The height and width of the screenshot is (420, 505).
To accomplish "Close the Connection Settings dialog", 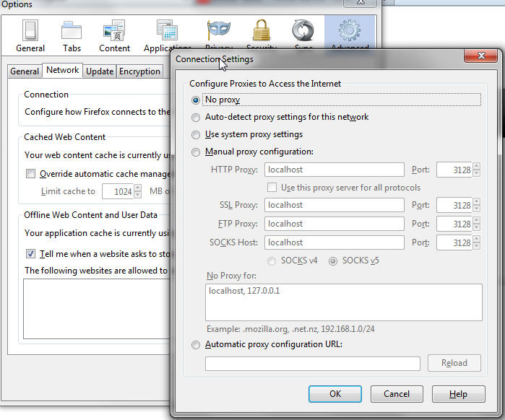I will 481,56.
